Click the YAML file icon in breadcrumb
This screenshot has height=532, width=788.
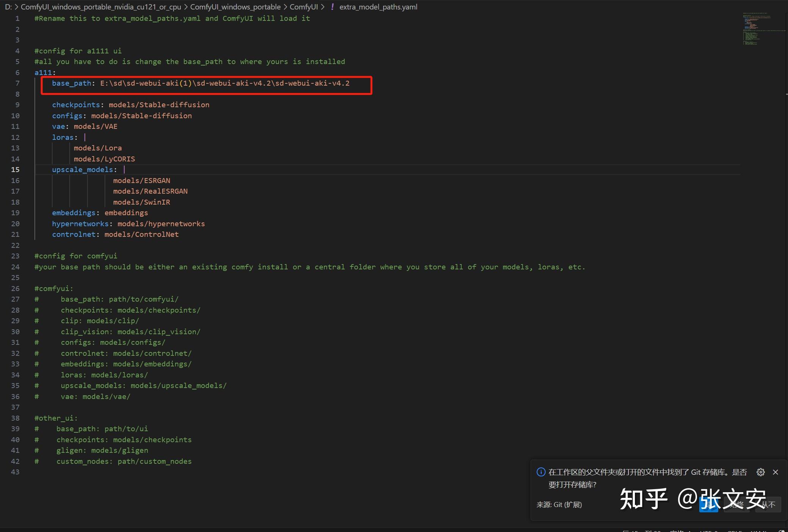(332, 7)
